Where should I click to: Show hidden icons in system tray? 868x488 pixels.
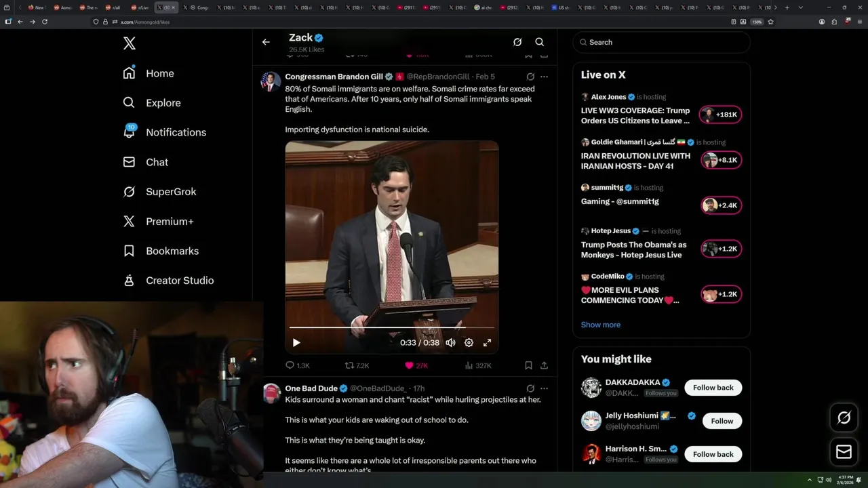tap(809, 480)
